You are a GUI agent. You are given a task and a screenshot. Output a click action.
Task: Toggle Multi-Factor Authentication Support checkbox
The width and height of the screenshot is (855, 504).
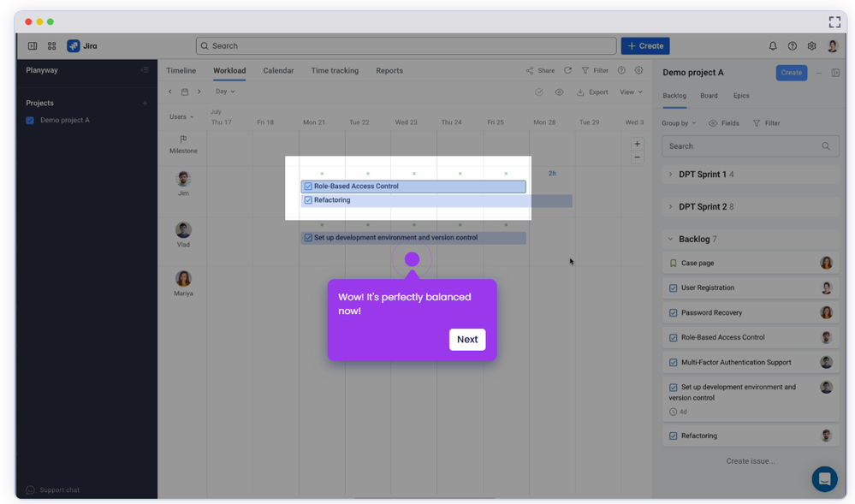click(673, 363)
